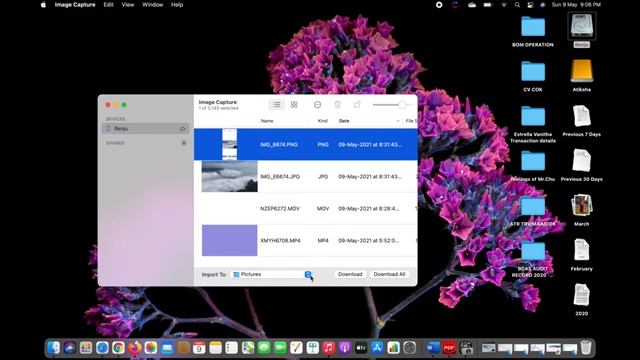Sort by the Date column header
Image resolution: width=640 pixels, height=360 pixels.
coord(344,121)
